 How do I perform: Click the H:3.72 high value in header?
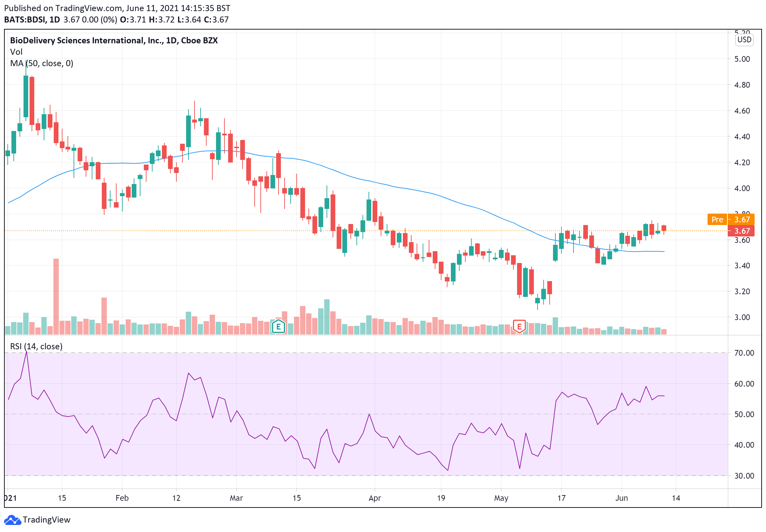[162, 19]
